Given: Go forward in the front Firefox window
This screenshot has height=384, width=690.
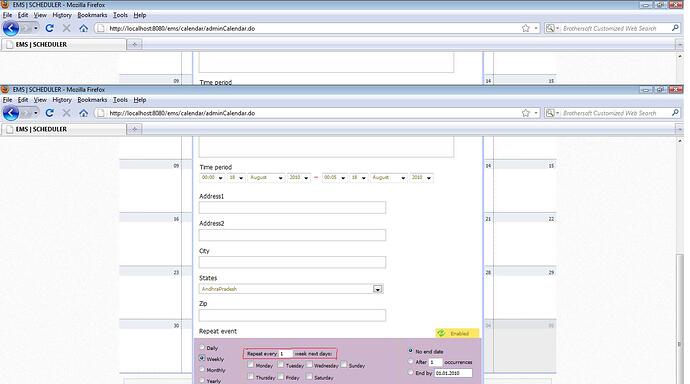Looking at the screenshot, I should click(26, 113).
